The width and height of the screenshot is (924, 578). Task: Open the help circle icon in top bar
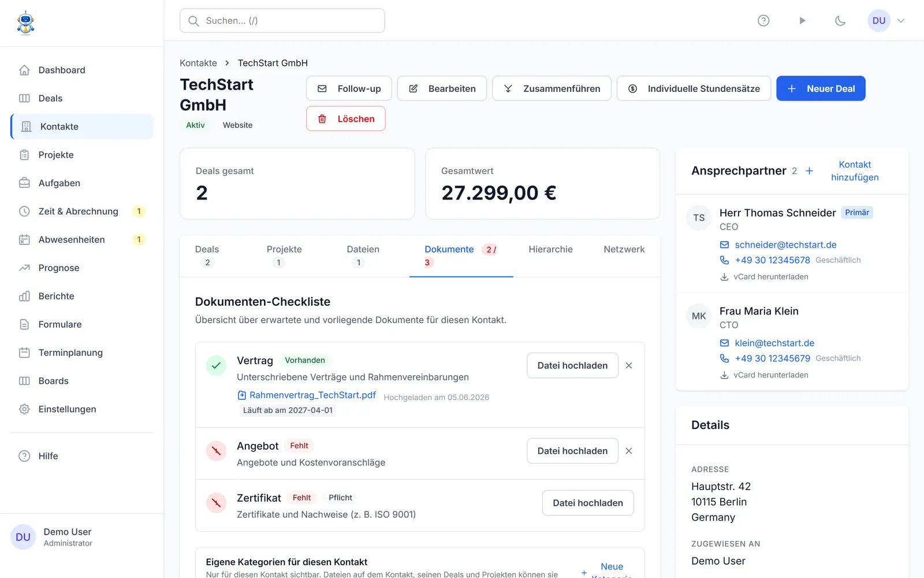[x=763, y=21]
